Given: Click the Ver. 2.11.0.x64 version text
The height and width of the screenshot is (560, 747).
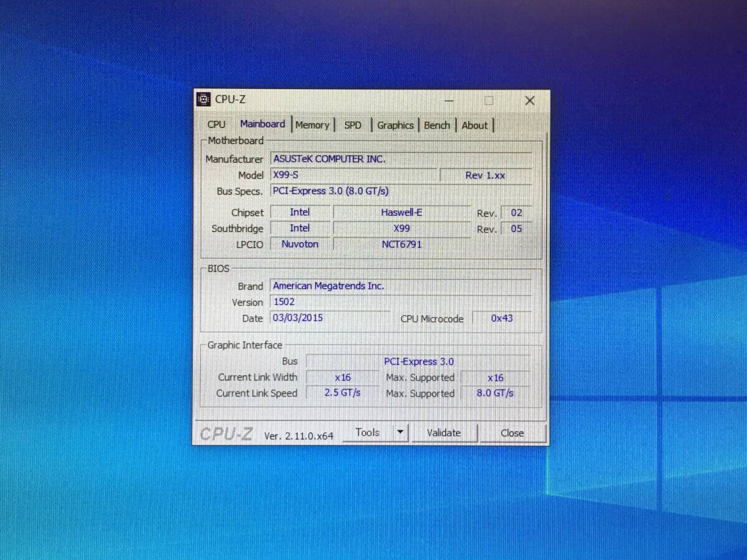Looking at the screenshot, I should (x=299, y=436).
